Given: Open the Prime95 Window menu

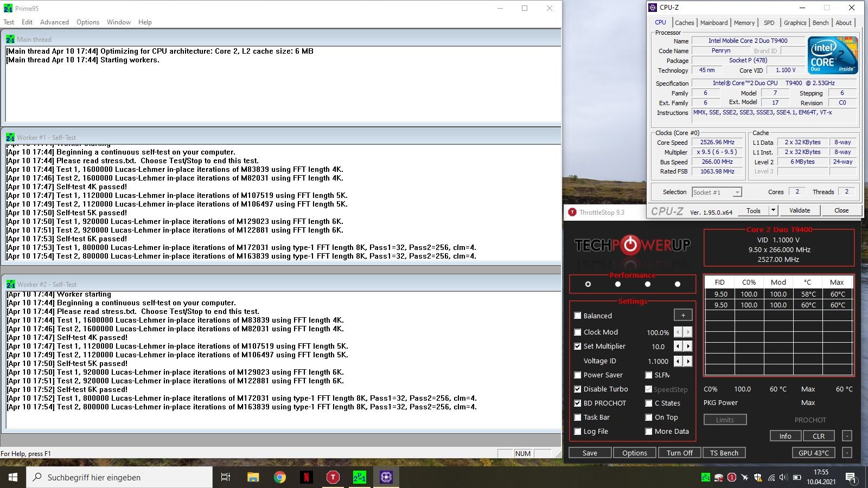Looking at the screenshot, I should click(x=119, y=22).
